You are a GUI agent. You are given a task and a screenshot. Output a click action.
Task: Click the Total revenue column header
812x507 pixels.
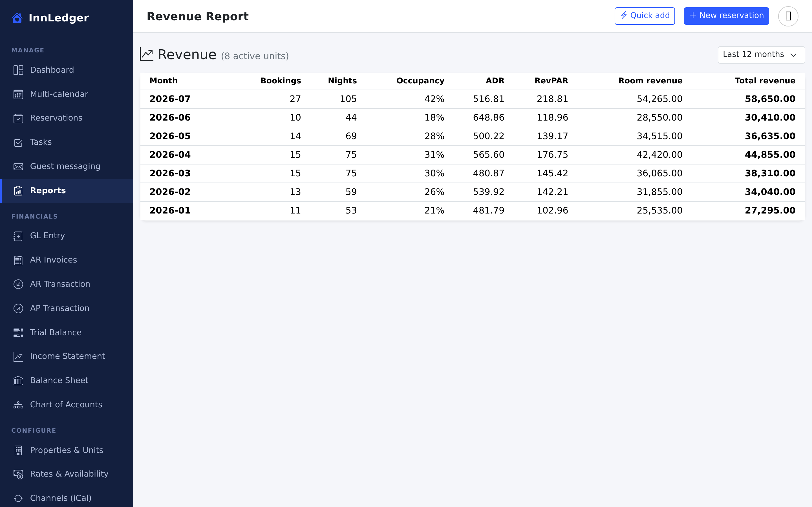point(765,81)
